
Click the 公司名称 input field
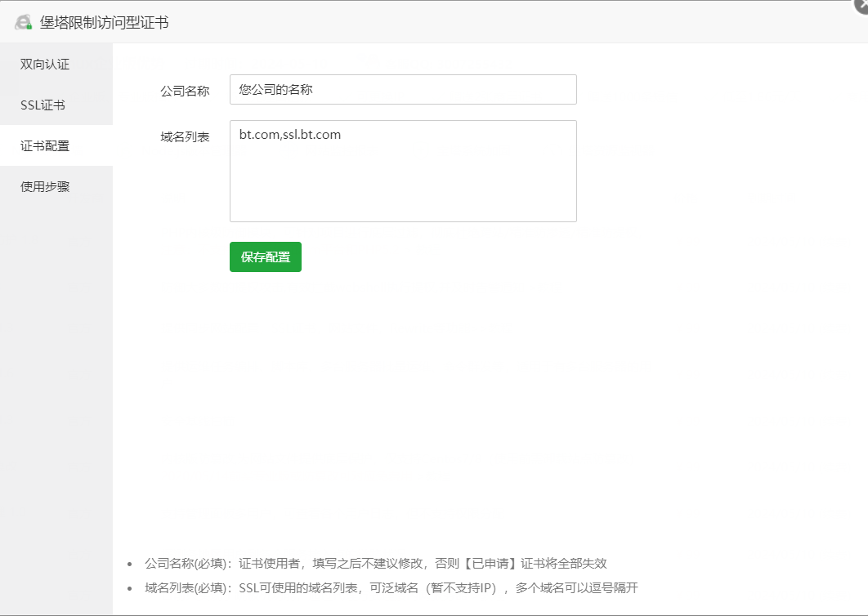click(403, 89)
